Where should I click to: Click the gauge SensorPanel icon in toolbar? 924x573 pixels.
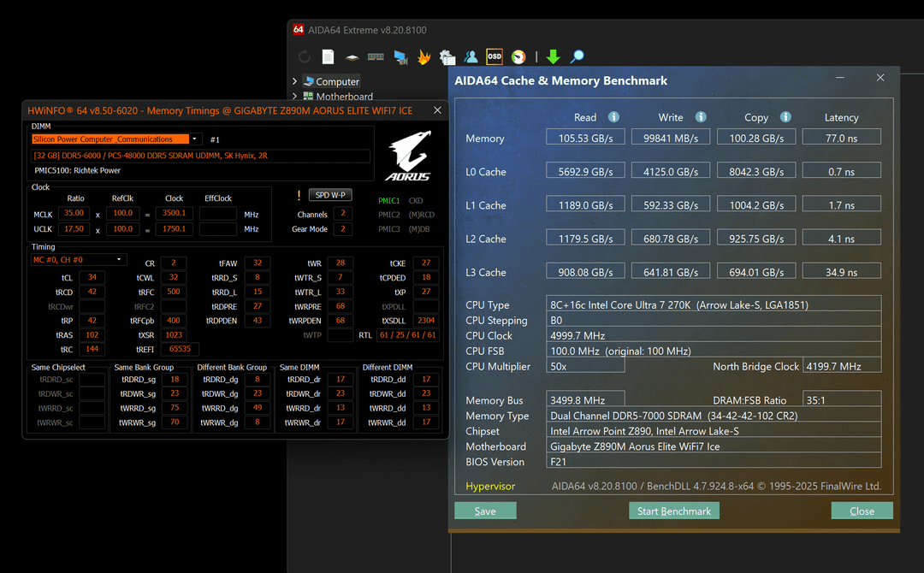[x=518, y=56]
